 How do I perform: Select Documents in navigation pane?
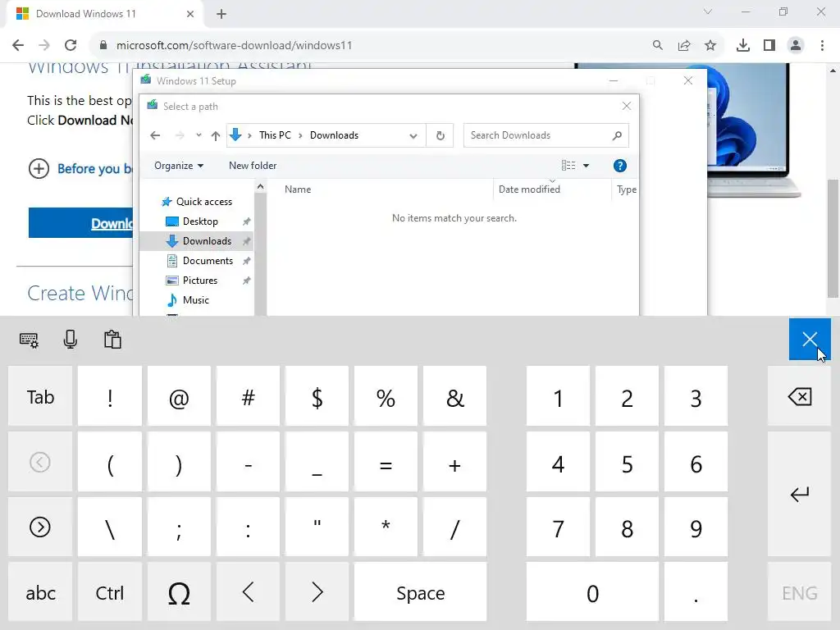click(x=208, y=261)
